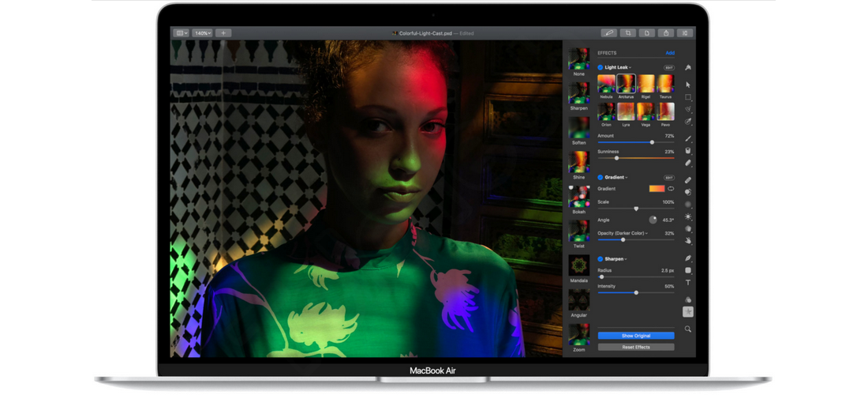Click Edit button next to Light Leak
Viewport: 868px width, 395px height.
coord(669,68)
